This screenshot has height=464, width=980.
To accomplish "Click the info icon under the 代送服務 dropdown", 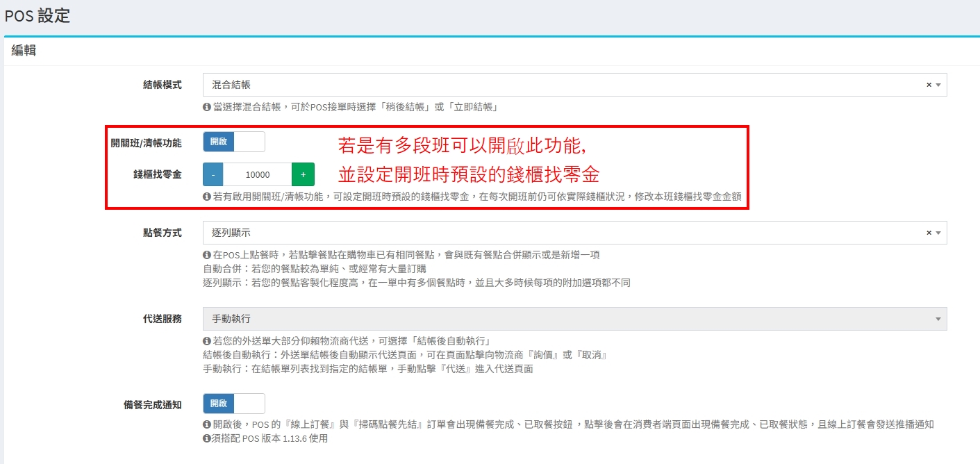I will (206, 341).
